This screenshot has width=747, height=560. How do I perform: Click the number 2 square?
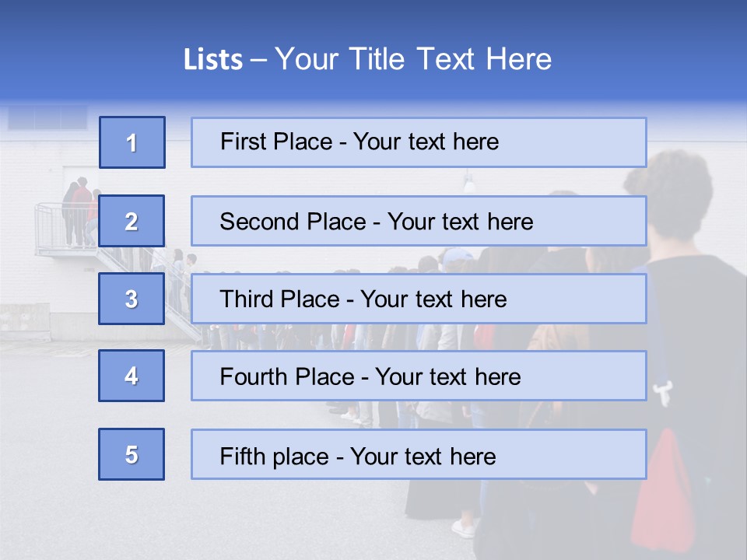tap(132, 221)
